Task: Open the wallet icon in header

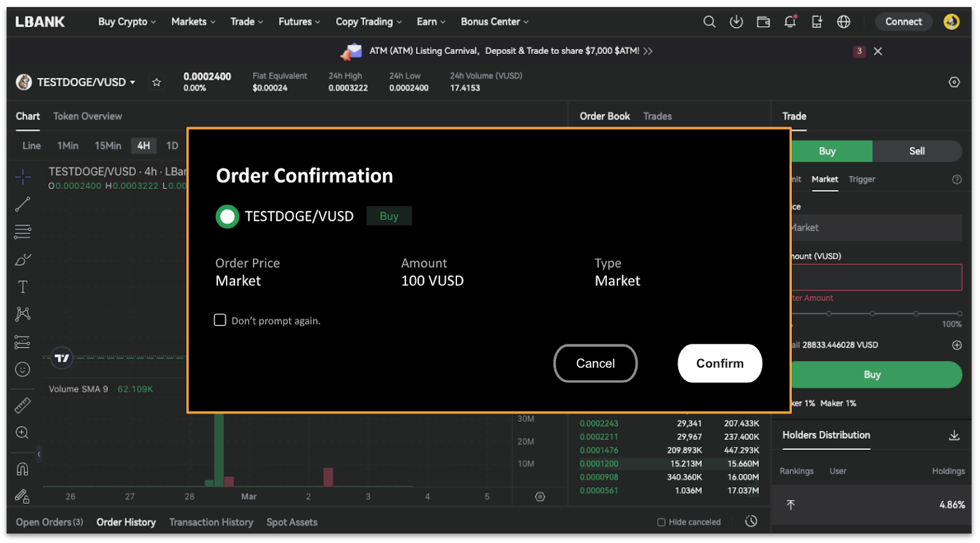Action: click(763, 22)
